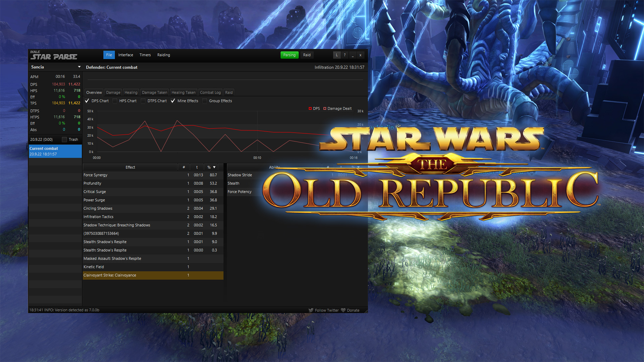Viewport: 644px width, 362px height.
Task: Click the Star Parse logo
Action: pos(54,55)
